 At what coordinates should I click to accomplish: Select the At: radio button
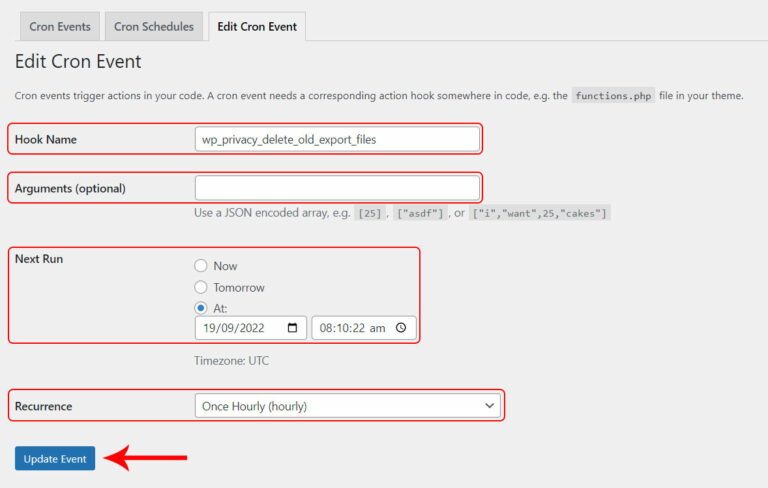click(x=201, y=308)
